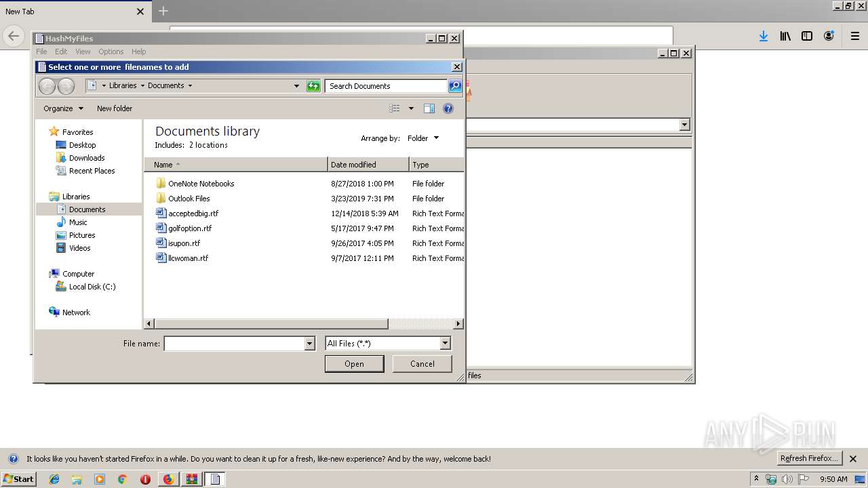Open HashMyFiles Options menu
Viewport: 868px width, 488px height.
click(111, 52)
